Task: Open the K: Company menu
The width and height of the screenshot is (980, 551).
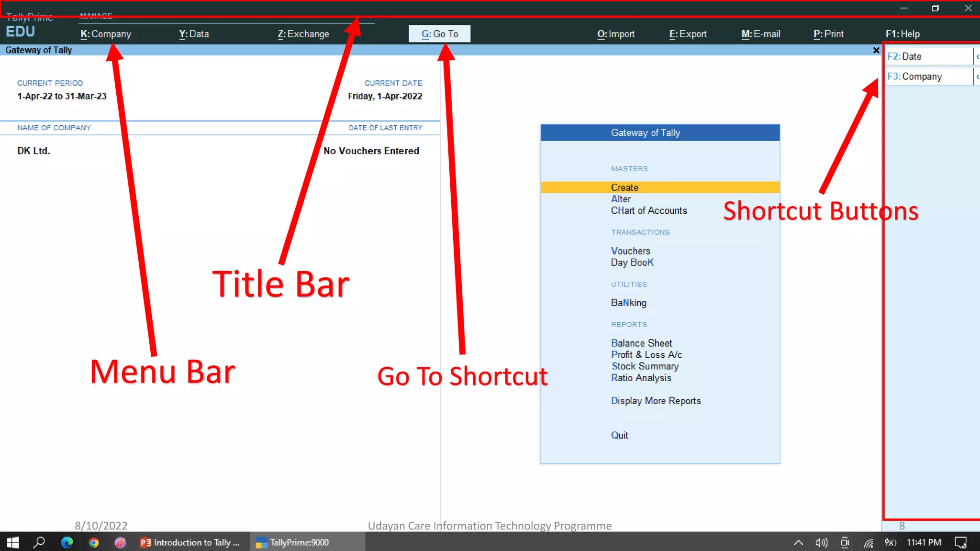Action: point(106,34)
